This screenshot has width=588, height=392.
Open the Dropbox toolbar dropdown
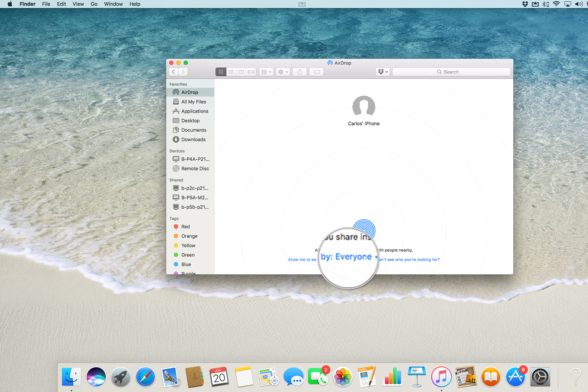(383, 72)
